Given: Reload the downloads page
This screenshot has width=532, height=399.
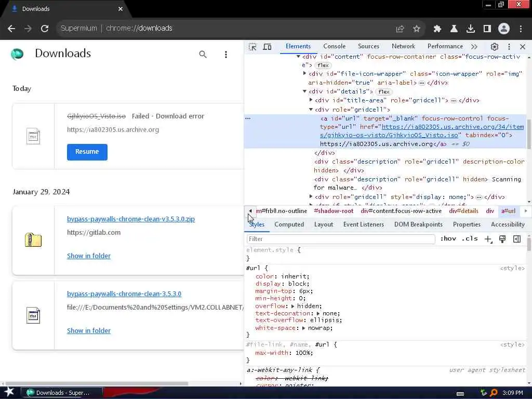Looking at the screenshot, I should point(45,29).
